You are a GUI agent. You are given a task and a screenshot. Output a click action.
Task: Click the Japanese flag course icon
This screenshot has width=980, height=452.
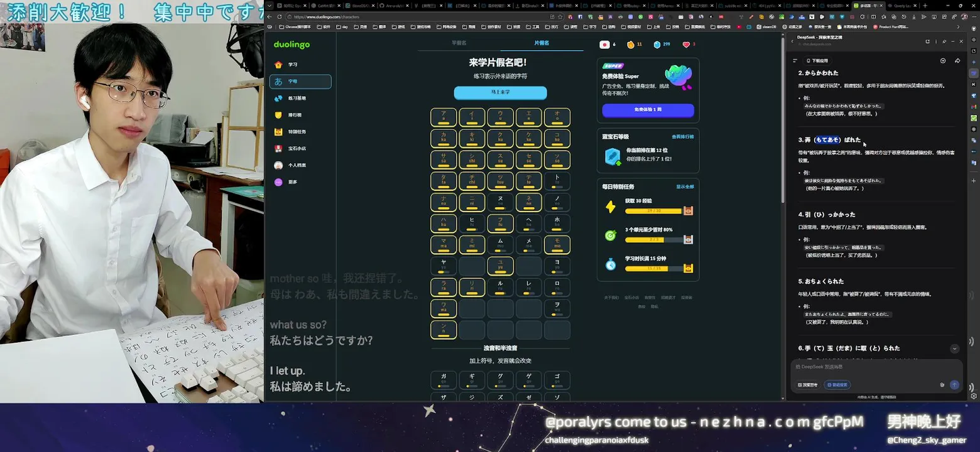[x=604, y=45]
